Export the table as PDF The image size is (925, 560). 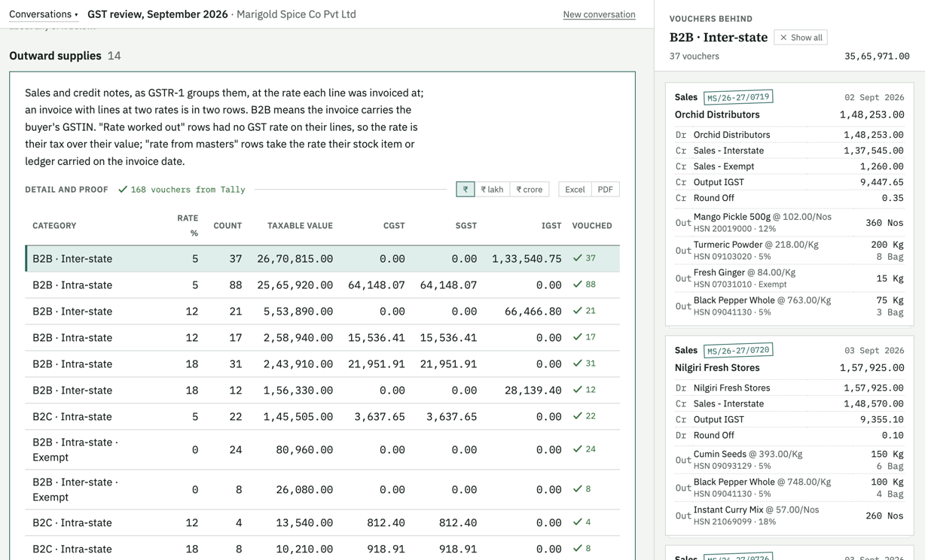605,190
